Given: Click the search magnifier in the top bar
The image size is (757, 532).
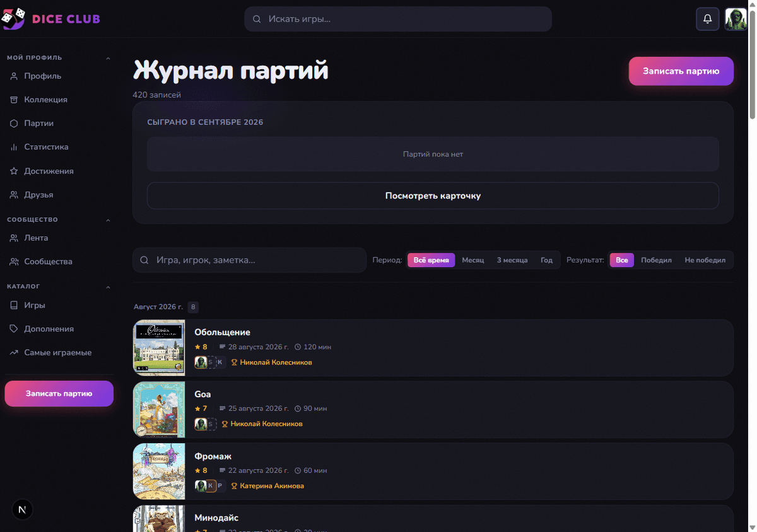Looking at the screenshot, I should pyautogui.click(x=257, y=19).
